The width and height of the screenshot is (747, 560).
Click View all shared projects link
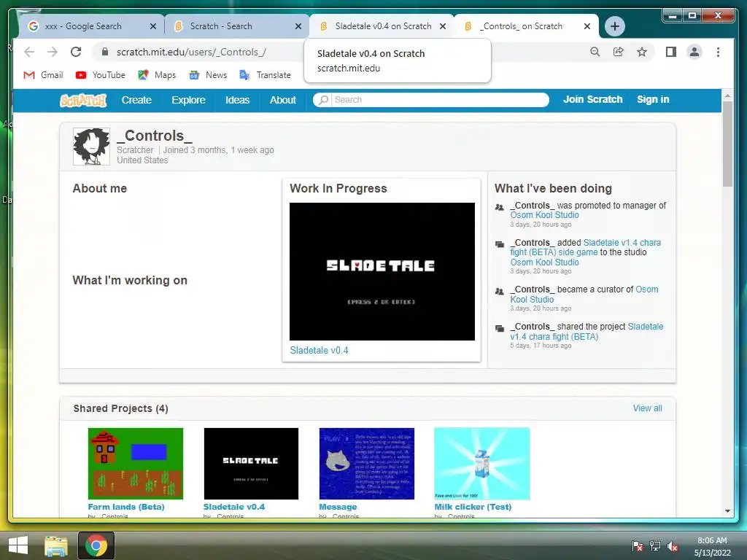[x=648, y=408]
